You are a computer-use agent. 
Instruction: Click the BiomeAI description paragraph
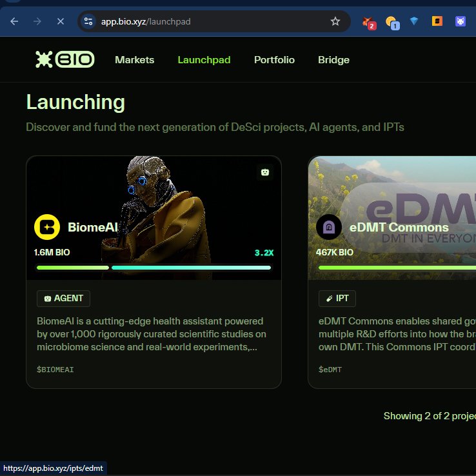[x=152, y=334]
